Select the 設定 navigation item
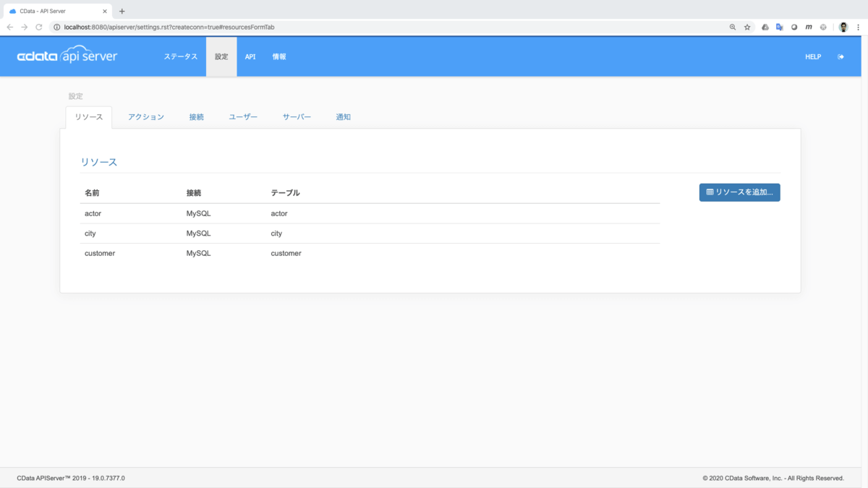 tap(221, 56)
